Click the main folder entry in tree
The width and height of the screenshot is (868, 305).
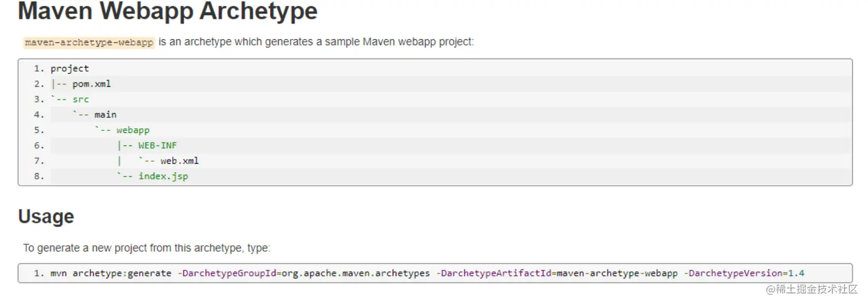105,115
